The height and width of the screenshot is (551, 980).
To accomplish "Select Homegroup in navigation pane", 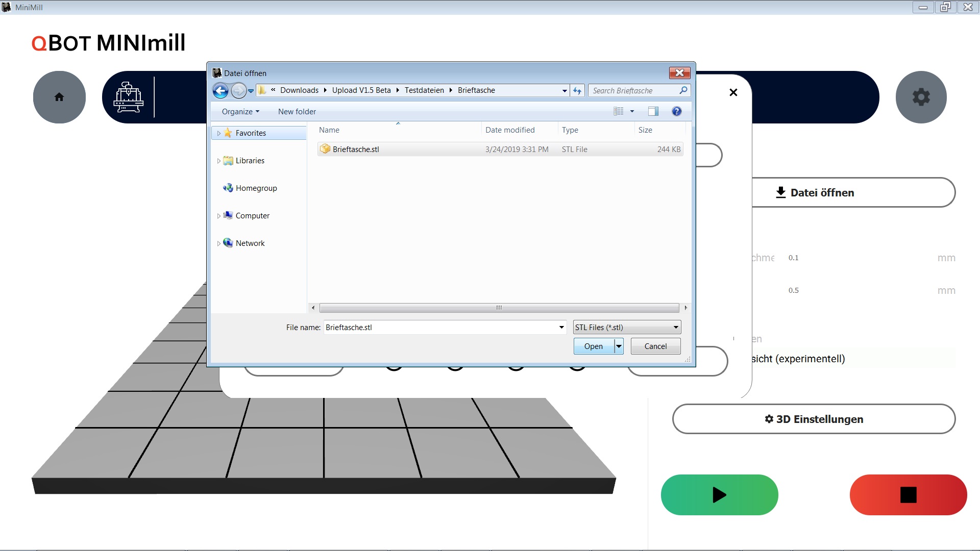I will 250,188.
